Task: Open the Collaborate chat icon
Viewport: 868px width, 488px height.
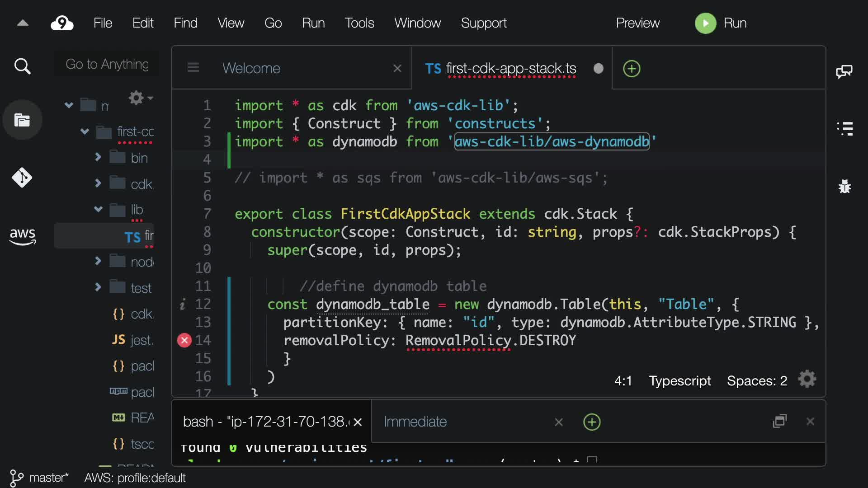Action: pyautogui.click(x=844, y=71)
